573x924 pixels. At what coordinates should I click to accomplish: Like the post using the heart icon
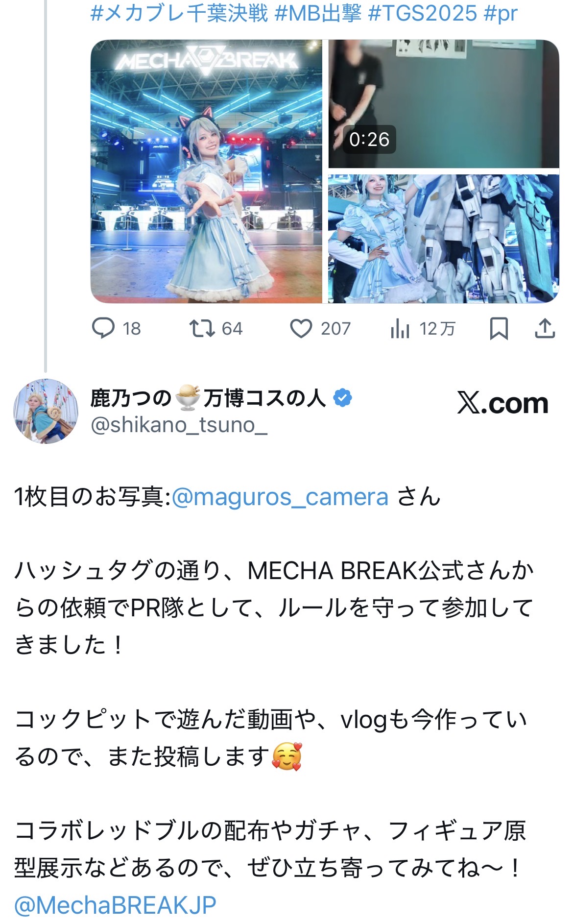click(x=301, y=329)
